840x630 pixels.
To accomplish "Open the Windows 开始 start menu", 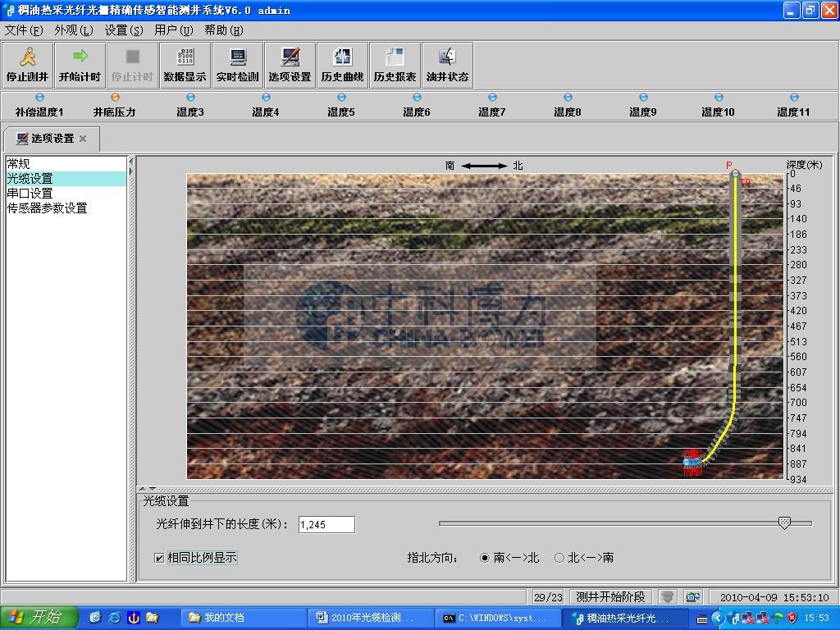I will [39, 618].
